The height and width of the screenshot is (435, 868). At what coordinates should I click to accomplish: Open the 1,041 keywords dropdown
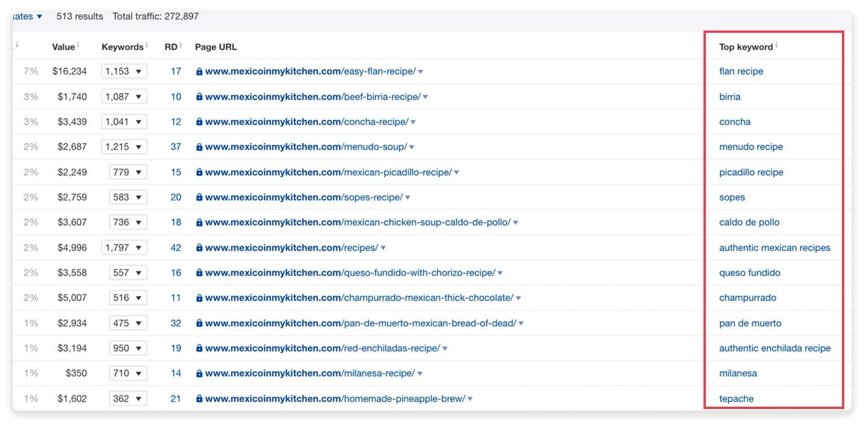pos(124,122)
